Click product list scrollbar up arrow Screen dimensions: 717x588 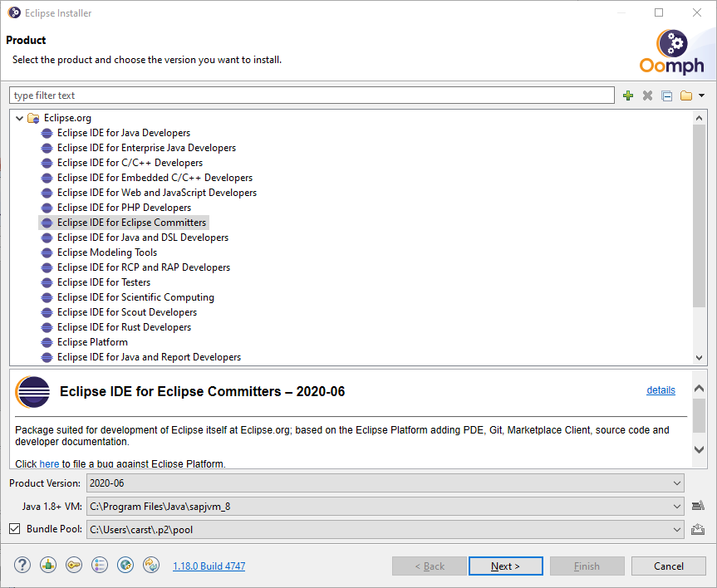click(699, 118)
